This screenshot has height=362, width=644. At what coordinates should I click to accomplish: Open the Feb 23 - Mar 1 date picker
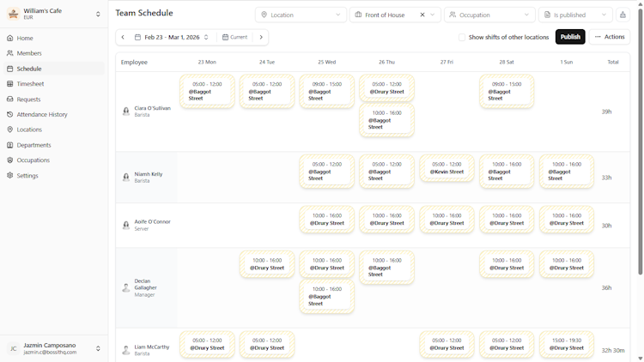point(172,38)
